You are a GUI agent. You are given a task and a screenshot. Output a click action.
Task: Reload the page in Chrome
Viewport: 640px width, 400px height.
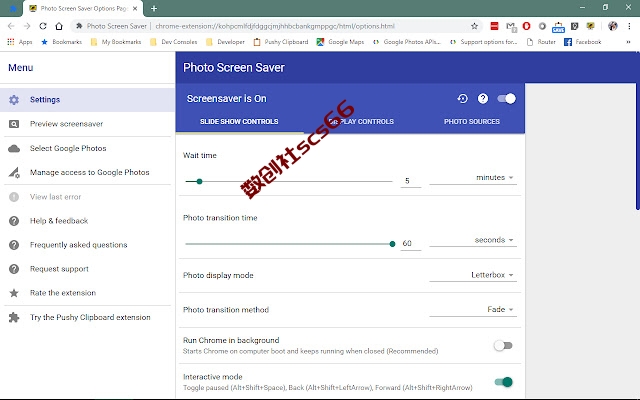[x=43, y=26]
